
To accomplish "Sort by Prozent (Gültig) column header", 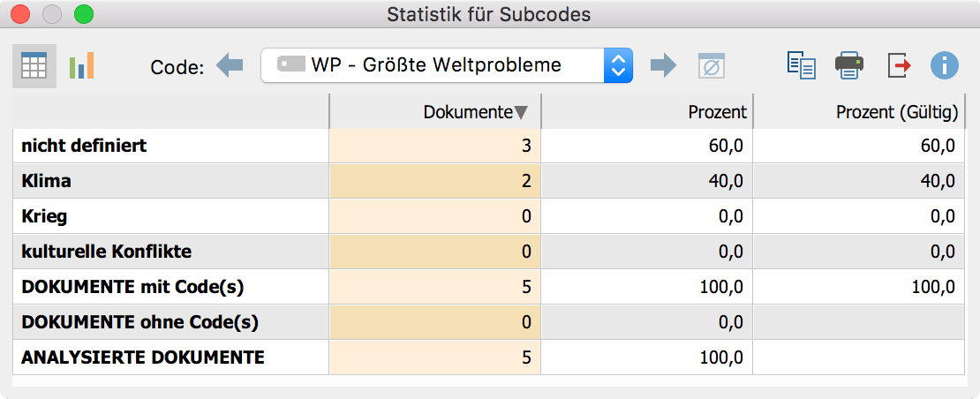I will click(x=859, y=112).
